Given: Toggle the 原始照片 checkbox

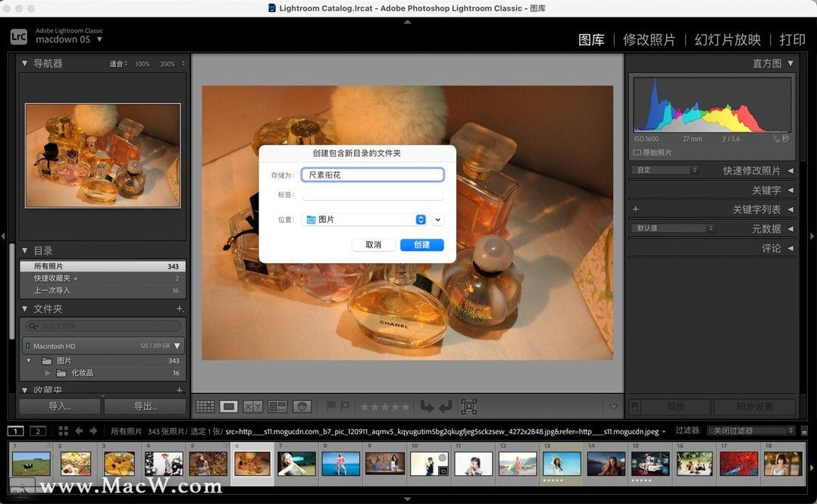Looking at the screenshot, I should click(x=637, y=152).
